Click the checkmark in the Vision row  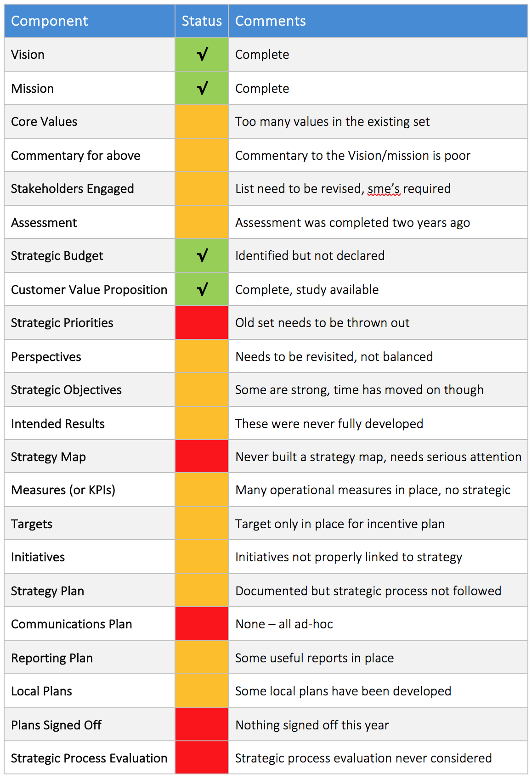click(202, 55)
